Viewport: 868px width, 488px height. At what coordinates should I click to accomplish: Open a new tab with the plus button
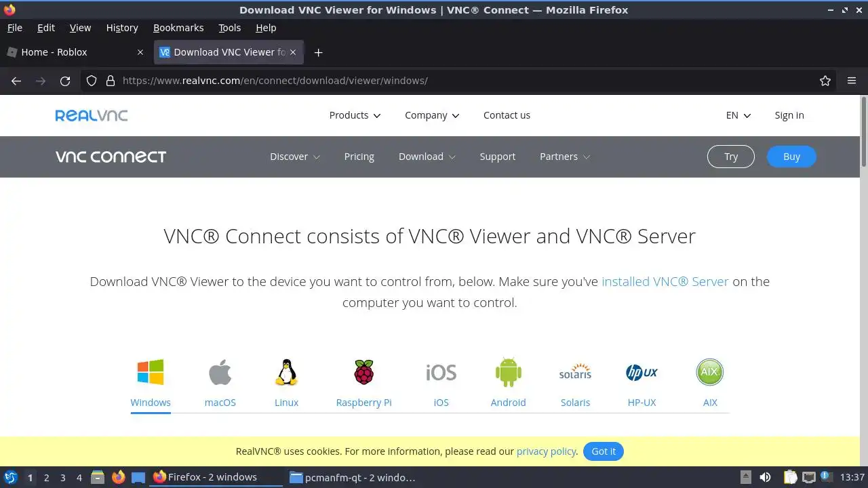pyautogui.click(x=318, y=52)
